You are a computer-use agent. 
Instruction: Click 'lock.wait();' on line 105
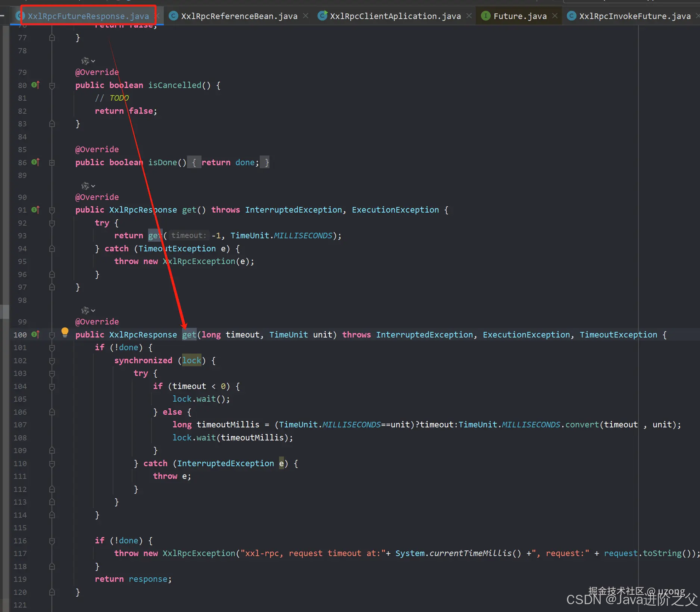(201, 399)
